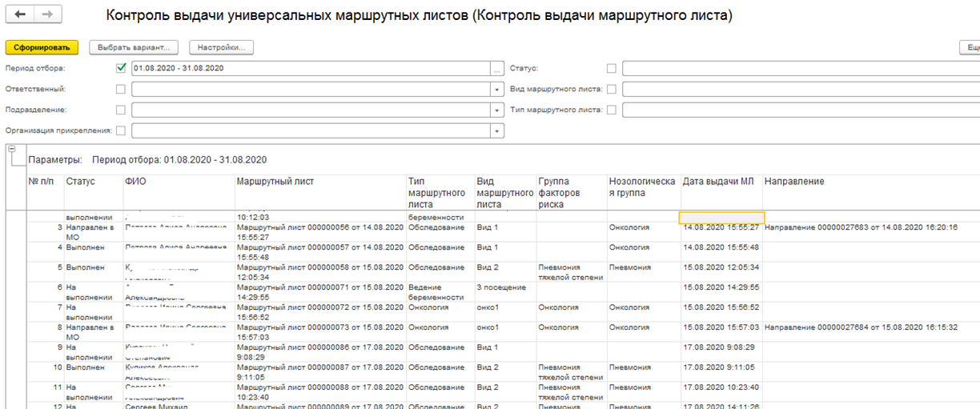980x409 pixels.
Task: Click the Сформировать button
Action: (x=42, y=48)
